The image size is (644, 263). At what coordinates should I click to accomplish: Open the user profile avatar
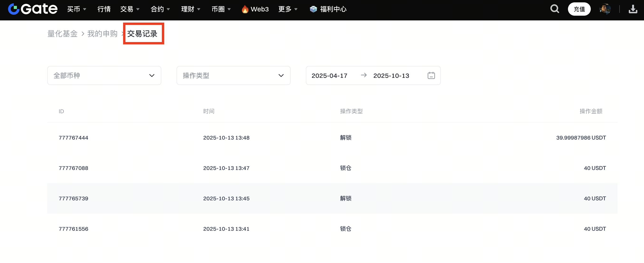tap(605, 9)
